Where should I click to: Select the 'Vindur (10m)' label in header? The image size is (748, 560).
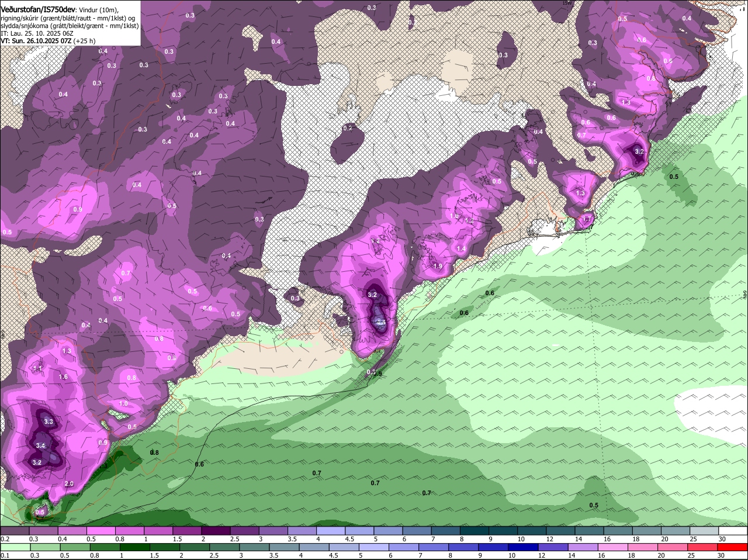[98, 10]
